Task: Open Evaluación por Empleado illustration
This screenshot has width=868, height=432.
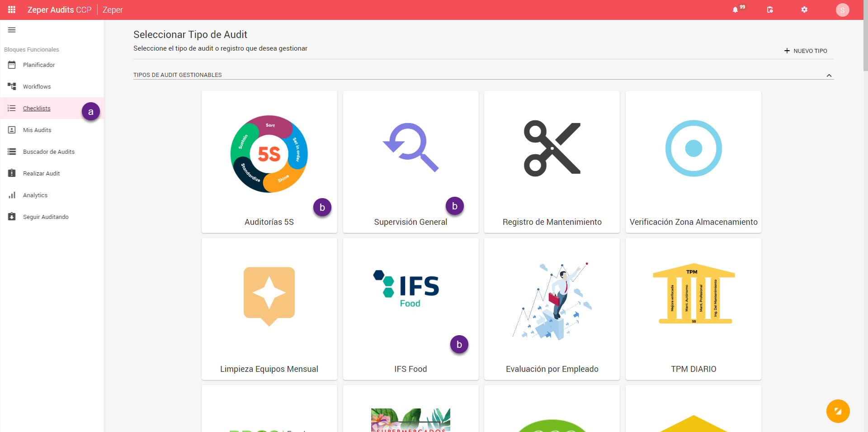Action: tap(552, 301)
